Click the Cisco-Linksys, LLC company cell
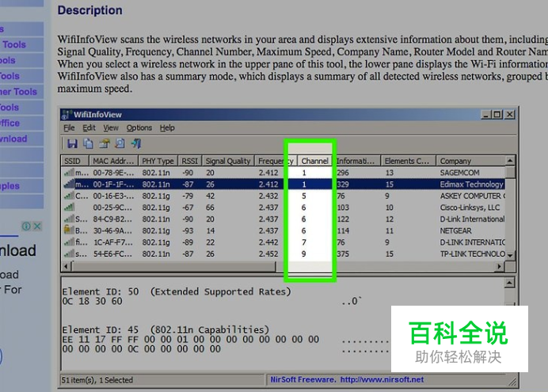Viewport: 548px width, 392px height. [x=470, y=207]
